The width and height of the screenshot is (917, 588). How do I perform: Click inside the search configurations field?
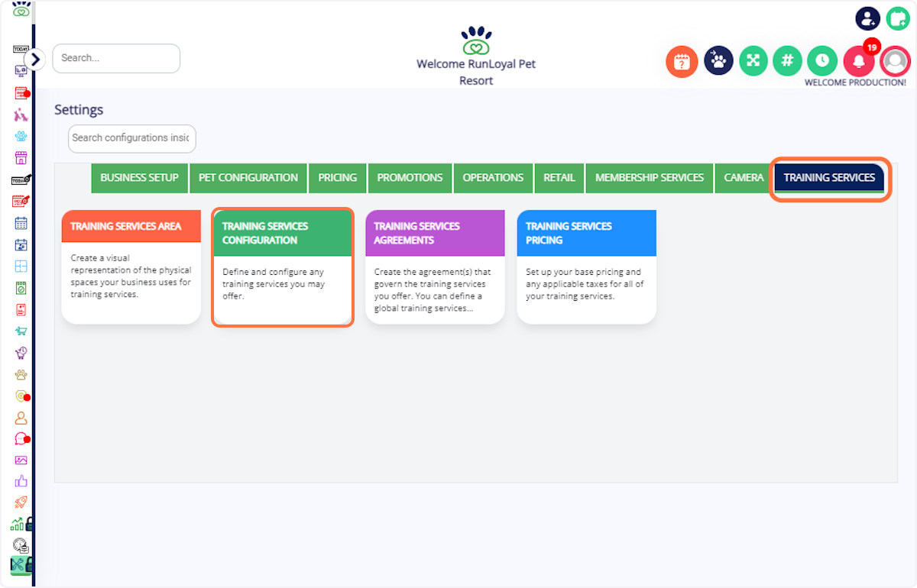(131, 138)
